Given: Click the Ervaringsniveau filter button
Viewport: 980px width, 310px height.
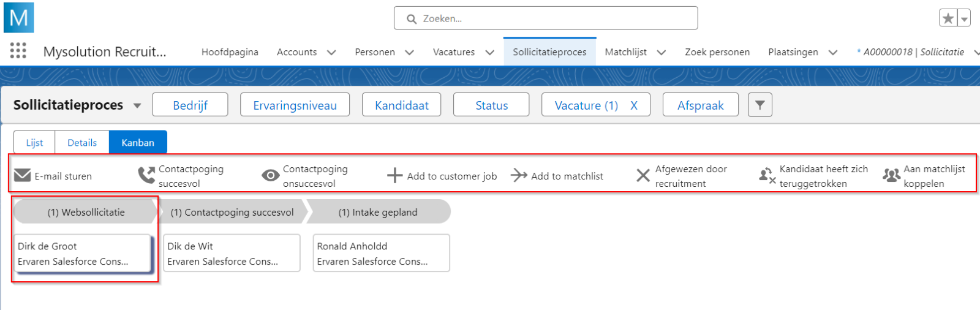Looking at the screenshot, I should click(x=295, y=105).
